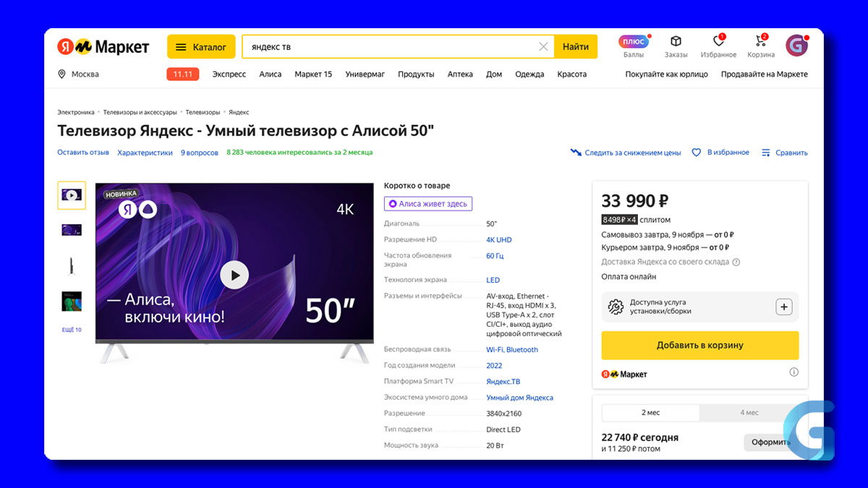
Task: Select first product thumbnail with play icon
Action: point(72,195)
